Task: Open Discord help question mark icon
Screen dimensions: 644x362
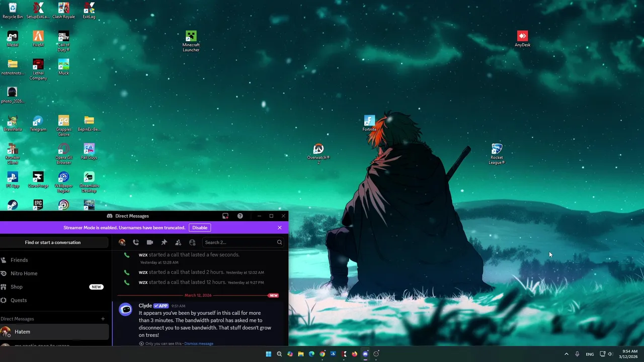Action: click(240, 216)
